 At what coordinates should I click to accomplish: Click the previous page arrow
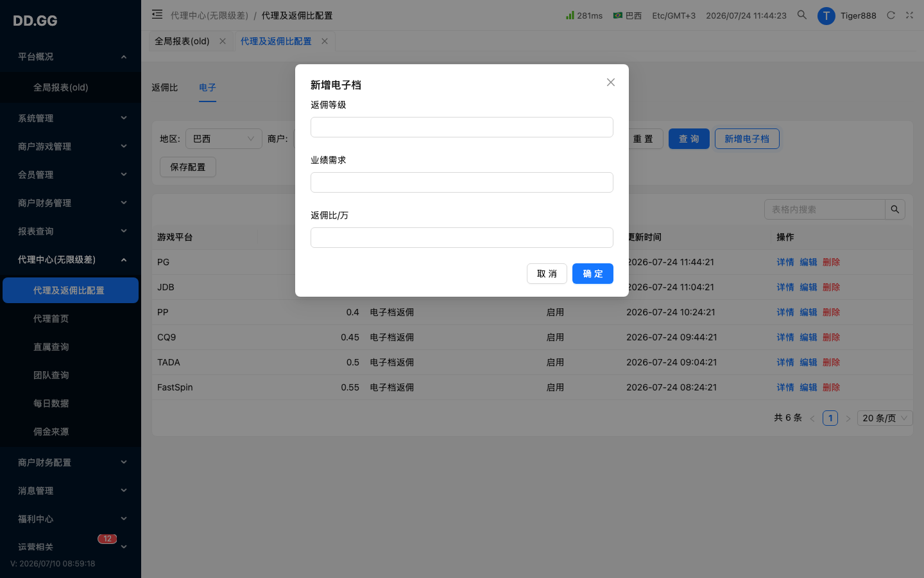click(x=812, y=419)
